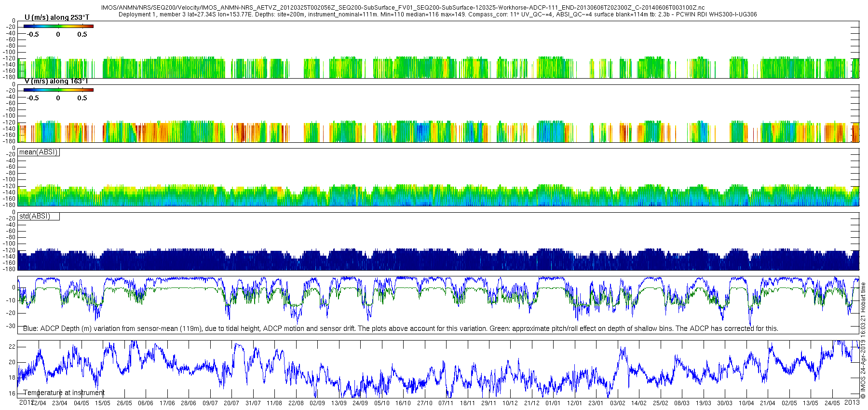Click the V velocity colorbar
This screenshot has height=410, width=868.
58,90
